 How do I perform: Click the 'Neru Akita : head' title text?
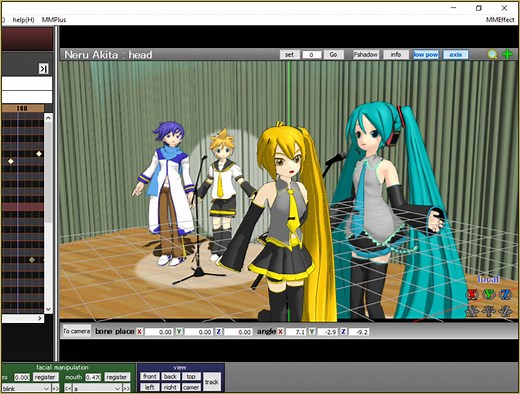(x=108, y=55)
